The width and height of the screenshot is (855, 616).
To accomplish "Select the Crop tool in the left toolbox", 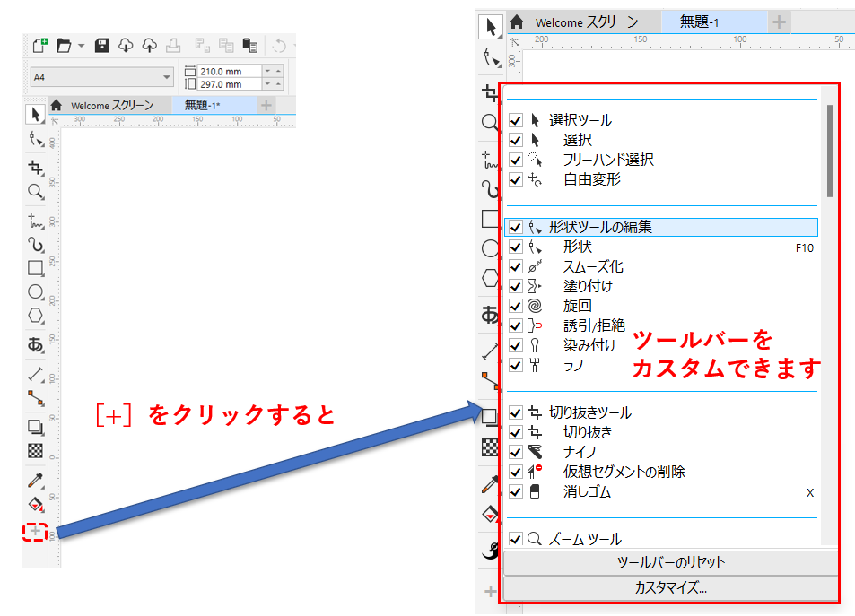I will point(36,168).
